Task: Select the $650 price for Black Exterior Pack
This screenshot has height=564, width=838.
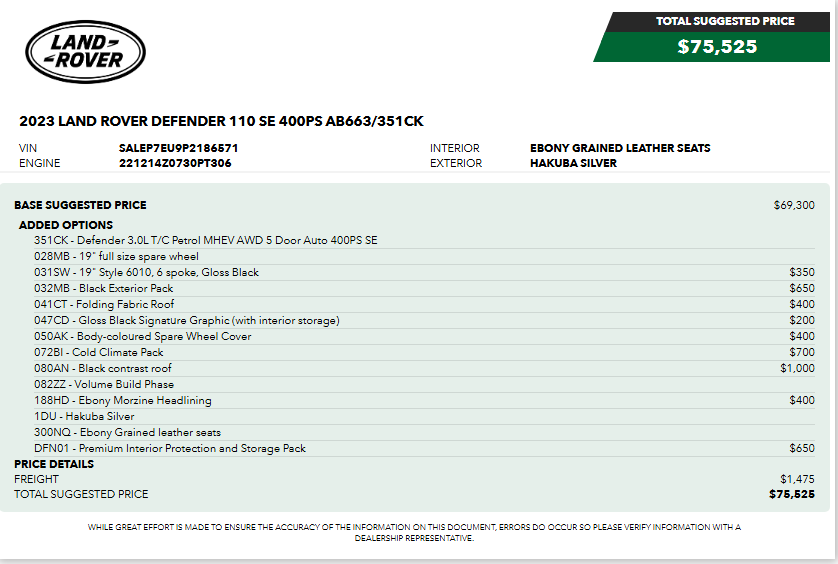Action: tap(802, 289)
